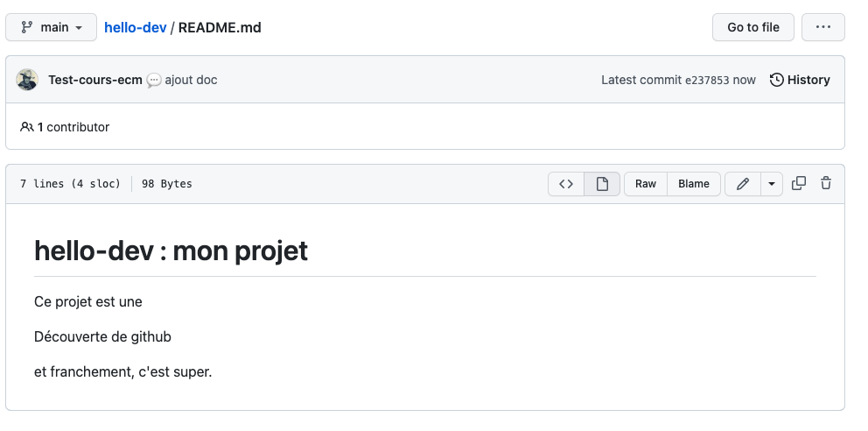868x431 pixels.
Task: Click the Go to file button
Action: [x=752, y=27]
